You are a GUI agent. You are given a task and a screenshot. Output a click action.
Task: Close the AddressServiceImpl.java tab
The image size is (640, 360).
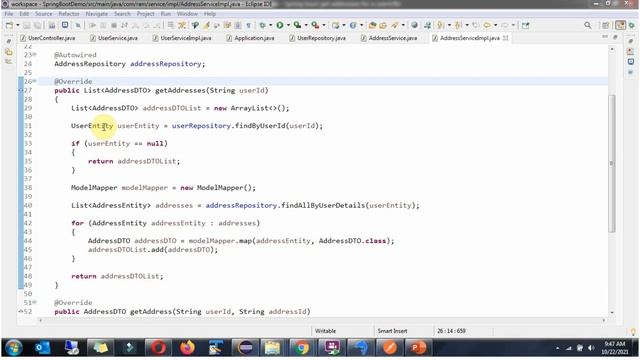pos(506,38)
